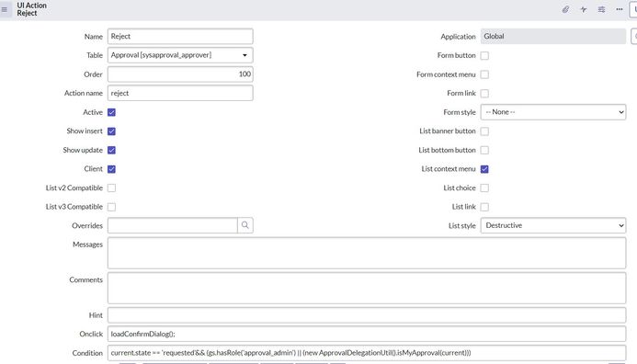Click the Action name field
This screenshot has width=637, height=364.
coord(180,93)
